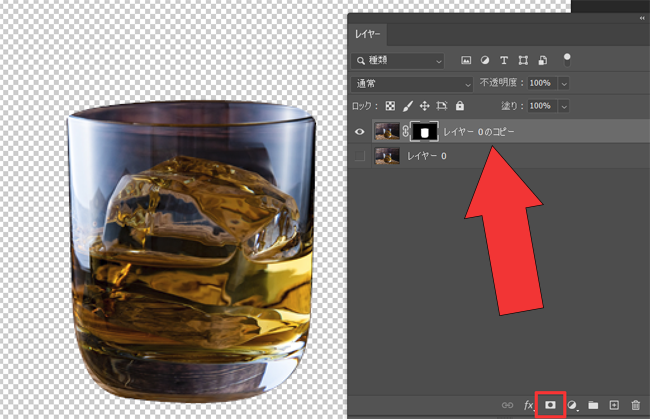This screenshot has height=419, width=650.
Task: Lock transparent pixels
Action: [x=390, y=105]
